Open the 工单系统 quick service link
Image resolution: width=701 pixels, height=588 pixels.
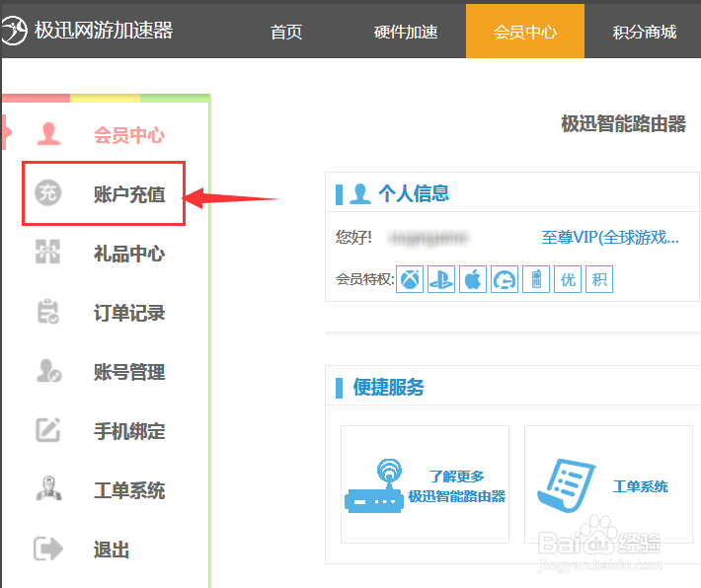coord(640,486)
